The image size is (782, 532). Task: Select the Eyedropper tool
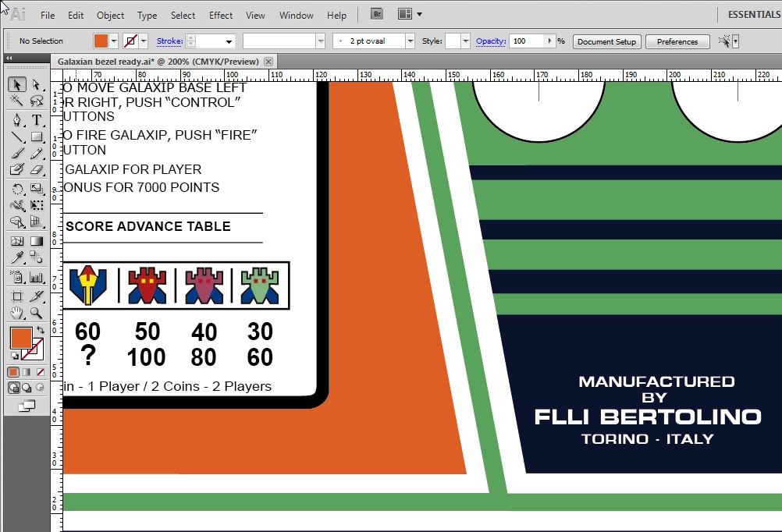tap(17, 257)
